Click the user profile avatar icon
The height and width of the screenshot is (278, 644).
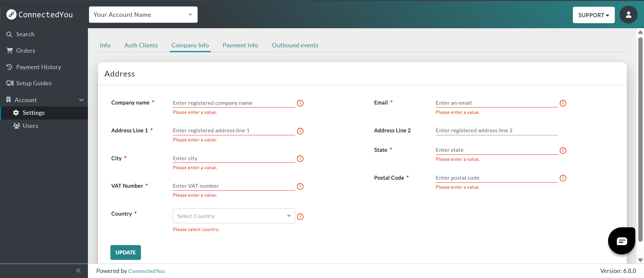click(628, 15)
